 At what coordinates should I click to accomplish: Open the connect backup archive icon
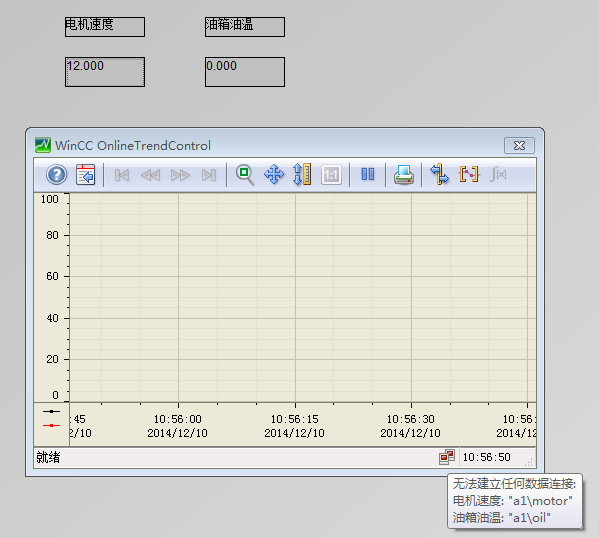pyautogui.click(x=439, y=174)
